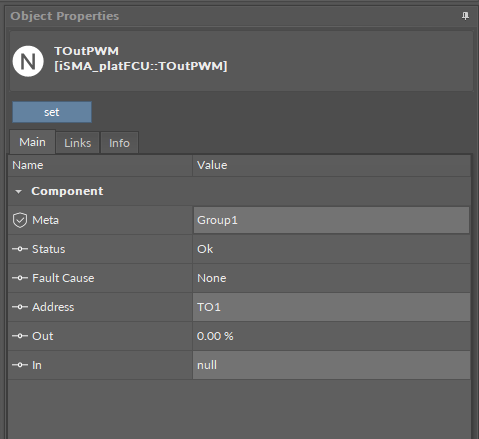Click the In value field showing null
Viewport: 479px width, 439px height.
331,365
